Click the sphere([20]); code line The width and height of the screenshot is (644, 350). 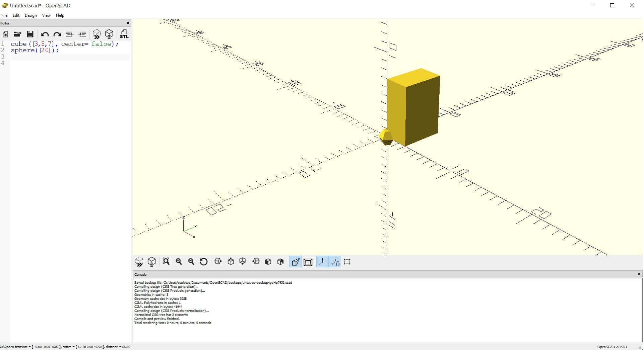(x=35, y=50)
